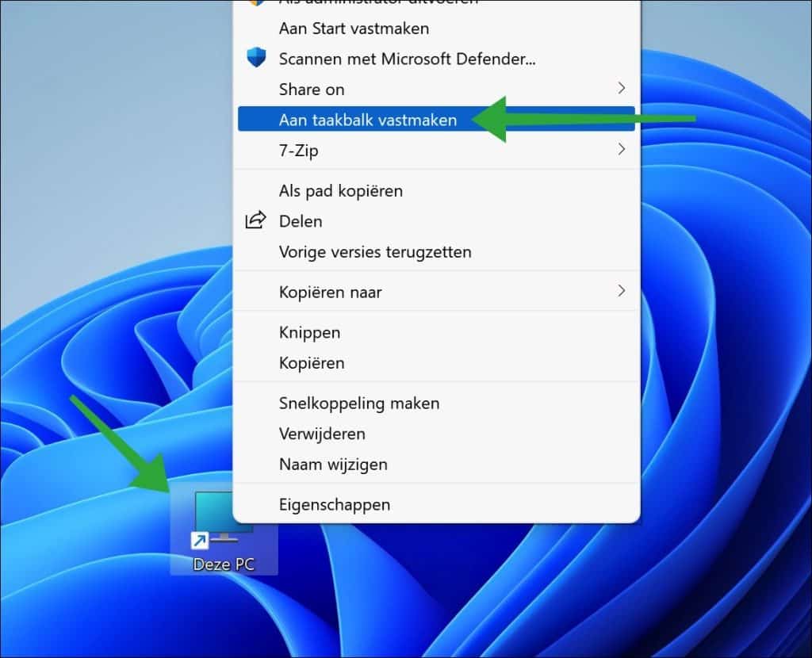This screenshot has height=658, width=812.
Task: Click the Microsoft Defender shield icon
Action: (255, 59)
